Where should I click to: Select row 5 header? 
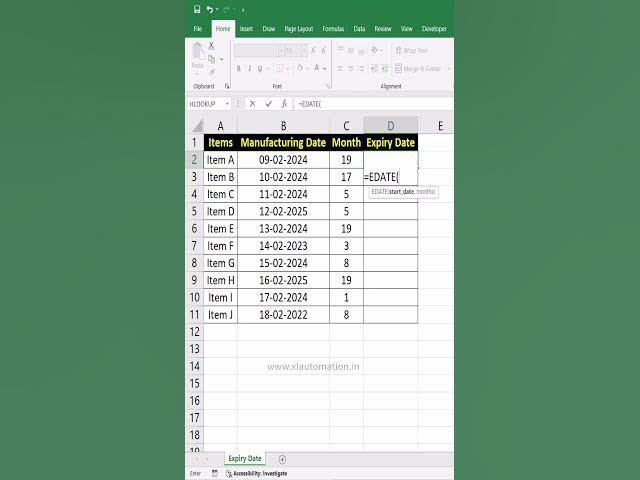point(194,211)
